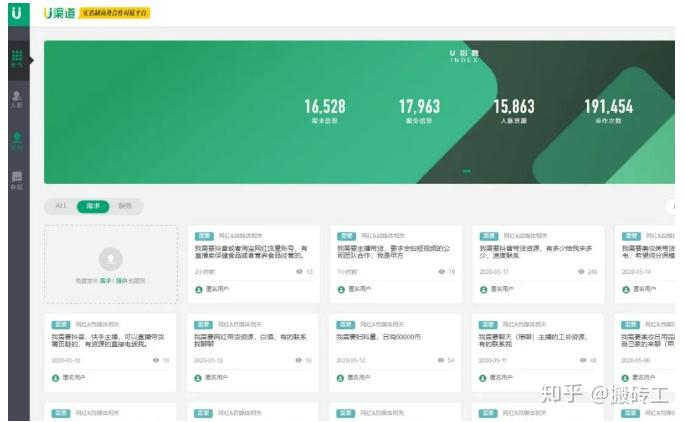Click the 需求 tag on the 2020-05-11 card
The width and height of the screenshot is (686, 422).
tap(488, 324)
